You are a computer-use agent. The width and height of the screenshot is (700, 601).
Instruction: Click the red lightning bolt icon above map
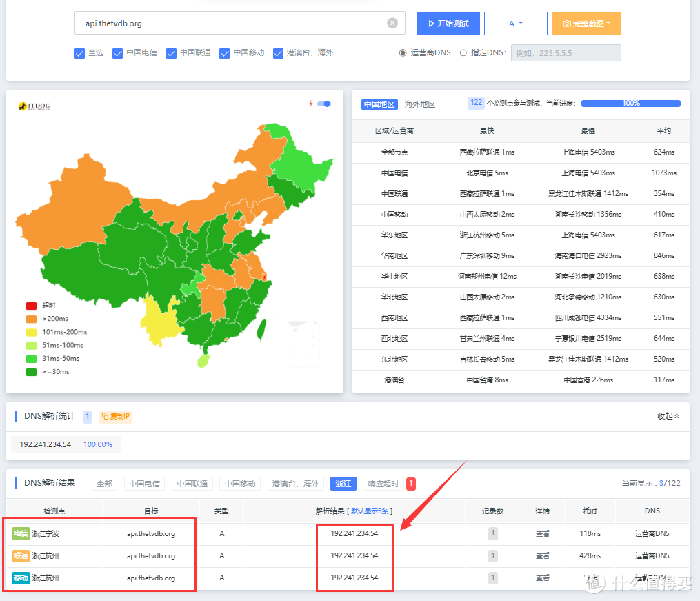[x=310, y=104]
